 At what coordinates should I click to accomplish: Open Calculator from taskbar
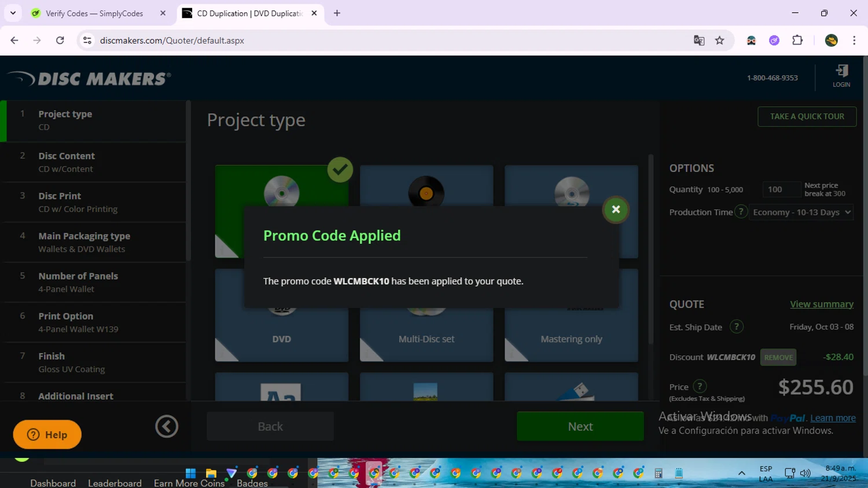tap(659, 473)
